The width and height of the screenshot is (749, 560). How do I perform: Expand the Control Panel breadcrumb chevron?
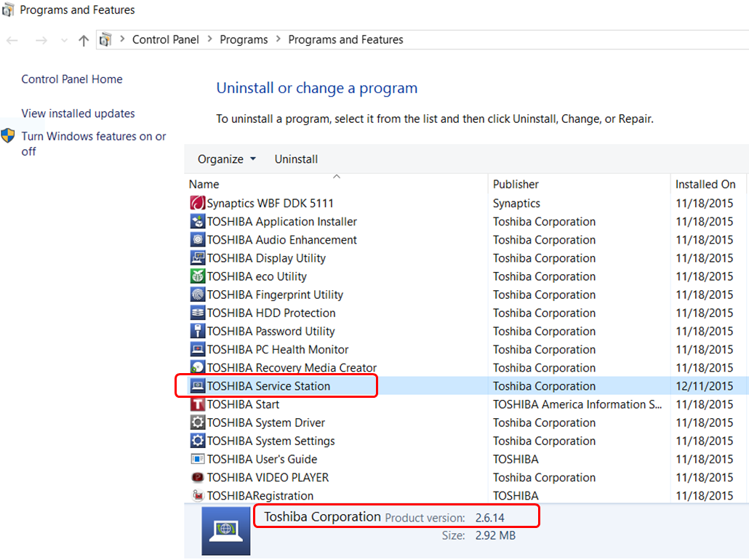(x=209, y=40)
